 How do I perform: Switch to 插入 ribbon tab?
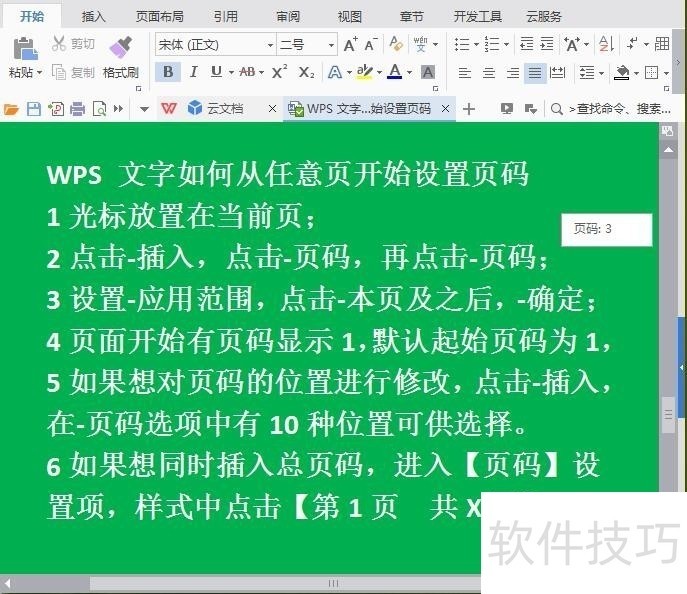93,17
